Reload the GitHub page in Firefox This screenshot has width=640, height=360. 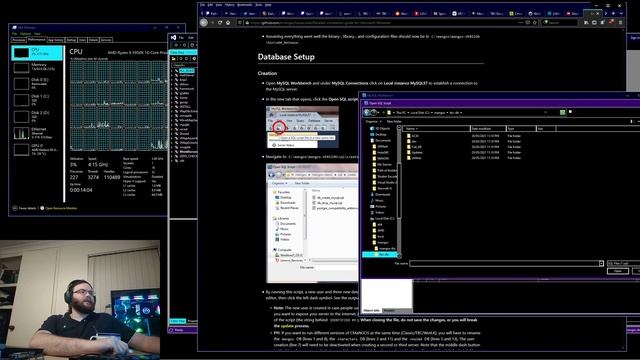220,22
